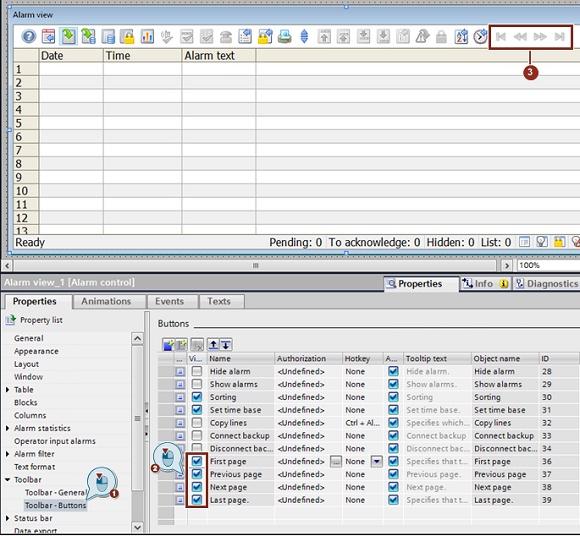Uncheck visibility checkbox for Next page
The height and width of the screenshot is (536, 580).
point(197,487)
